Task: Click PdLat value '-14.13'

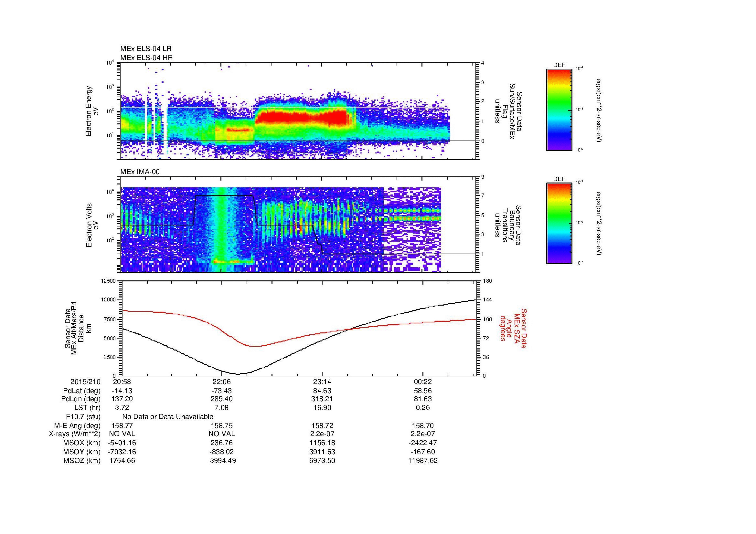Action: click(122, 391)
